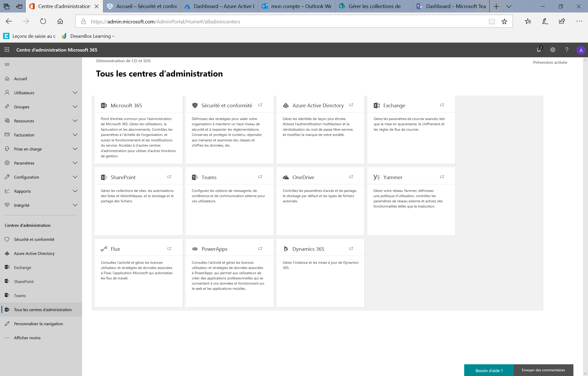The width and height of the screenshot is (588, 376).
Task: Open Azure Active Directory in sidebar
Action: tap(41, 253)
